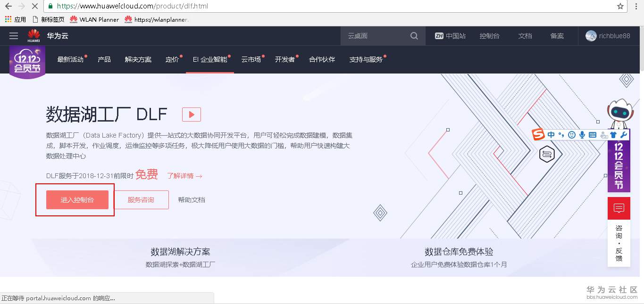Open the EI 企业智能 menu
This screenshot has width=644, height=304.
tap(210, 59)
